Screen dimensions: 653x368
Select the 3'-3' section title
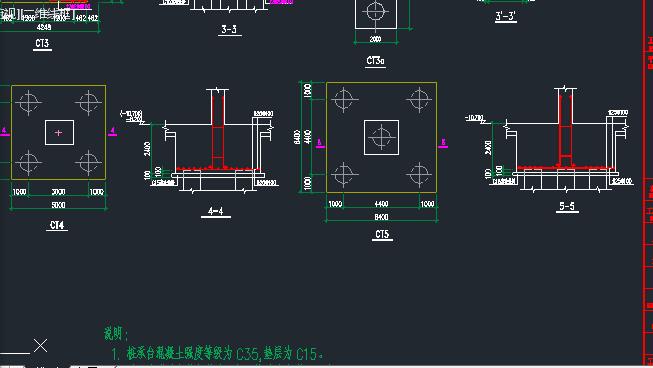pyautogui.click(x=506, y=16)
